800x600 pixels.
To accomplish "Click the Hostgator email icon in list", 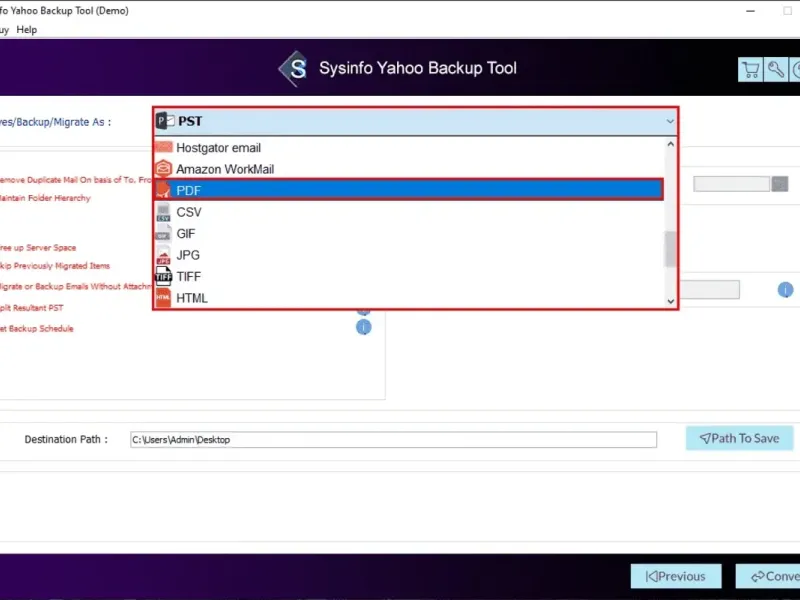I will [163, 147].
